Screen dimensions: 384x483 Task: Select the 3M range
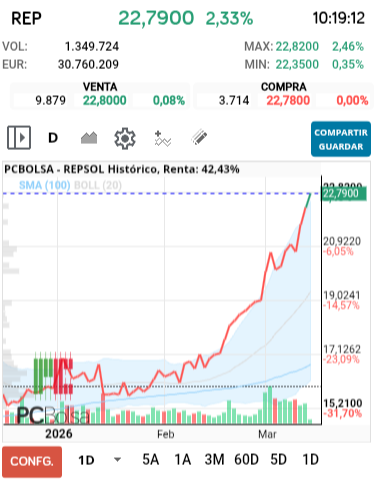click(214, 460)
